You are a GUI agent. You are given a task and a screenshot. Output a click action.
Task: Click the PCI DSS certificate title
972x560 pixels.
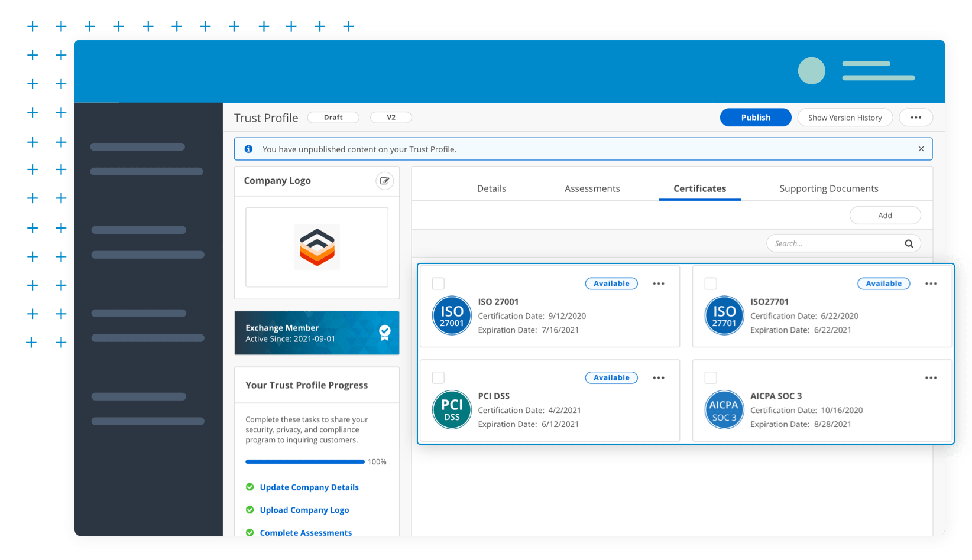coord(494,396)
